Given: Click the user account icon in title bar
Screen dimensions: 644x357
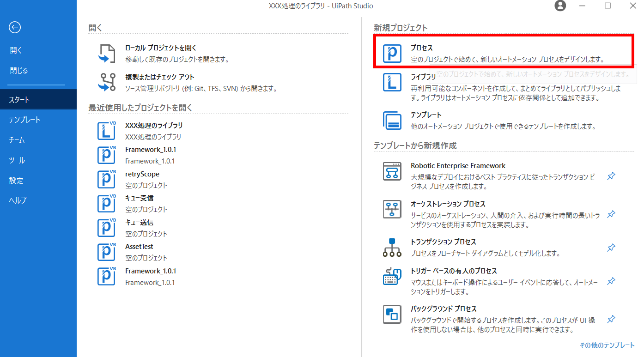Looking at the screenshot, I should coord(560,6).
